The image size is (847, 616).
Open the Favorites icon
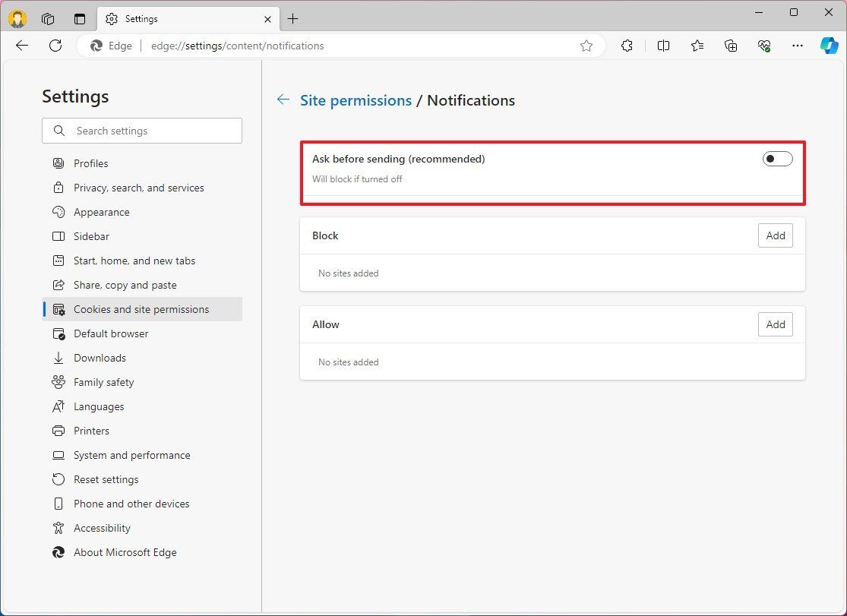(x=697, y=46)
